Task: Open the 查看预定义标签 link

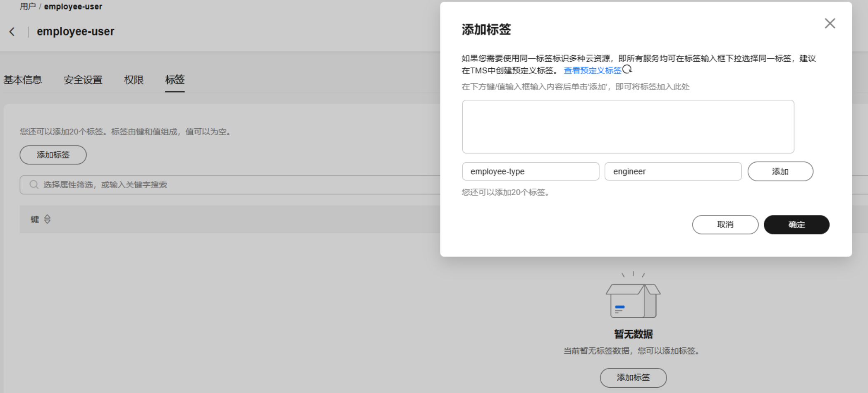Action: point(592,71)
